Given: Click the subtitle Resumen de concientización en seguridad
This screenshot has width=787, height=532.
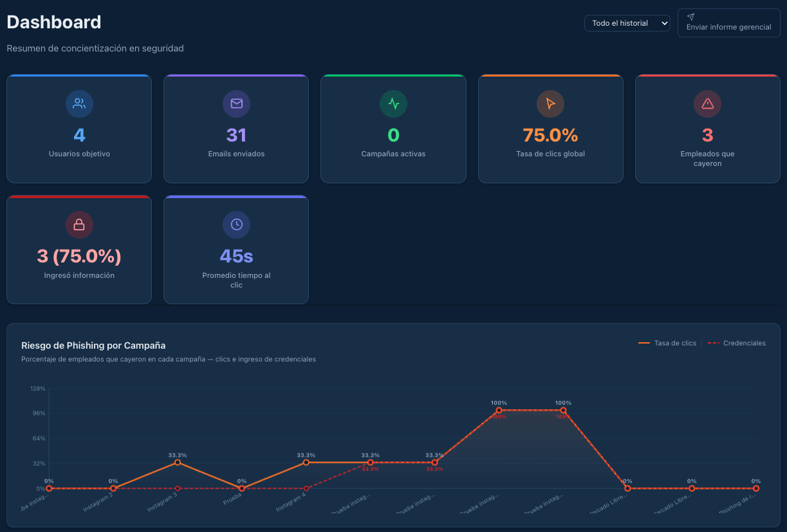Looking at the screenshot, I should click(x=95, y=48).
